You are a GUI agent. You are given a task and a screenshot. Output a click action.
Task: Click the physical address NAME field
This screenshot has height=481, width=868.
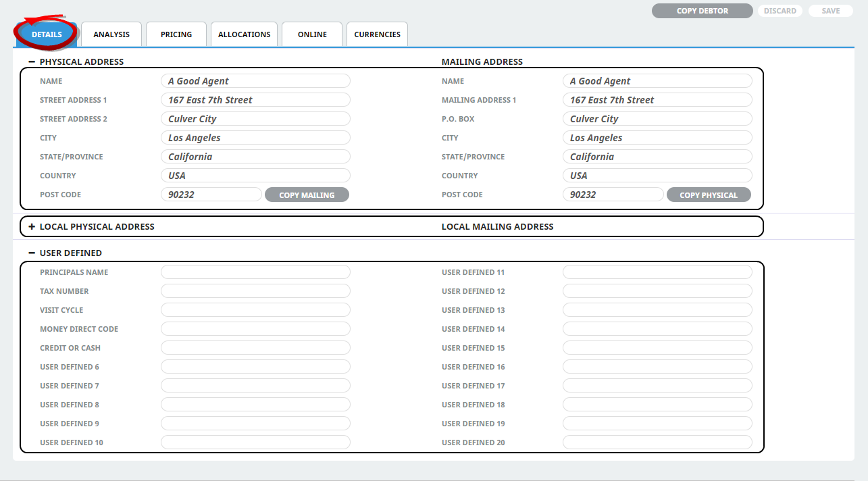pos(255,80)
